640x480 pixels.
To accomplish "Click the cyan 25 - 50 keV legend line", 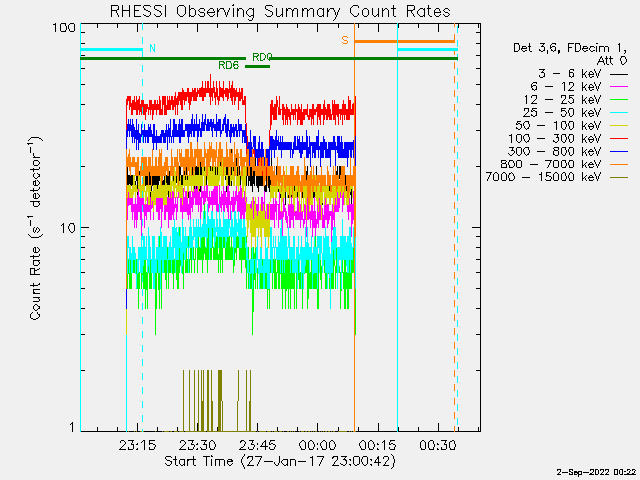I will pyautogui.click(x=619, y=113).
